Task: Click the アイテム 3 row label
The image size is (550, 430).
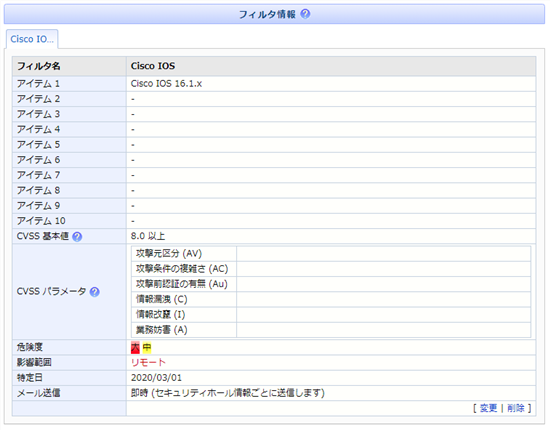Action: [x=38, y=114]
